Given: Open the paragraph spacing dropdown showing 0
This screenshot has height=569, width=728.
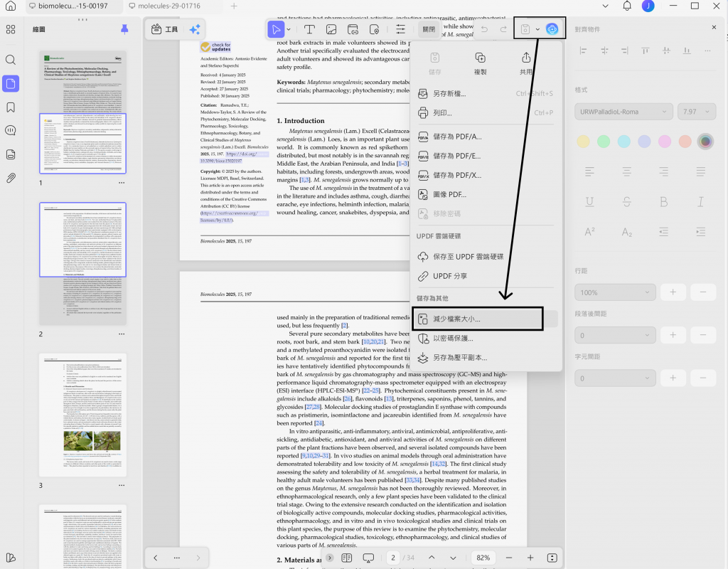Looking at the screenshot, I should pyautogui.click(x=615, y=336).
